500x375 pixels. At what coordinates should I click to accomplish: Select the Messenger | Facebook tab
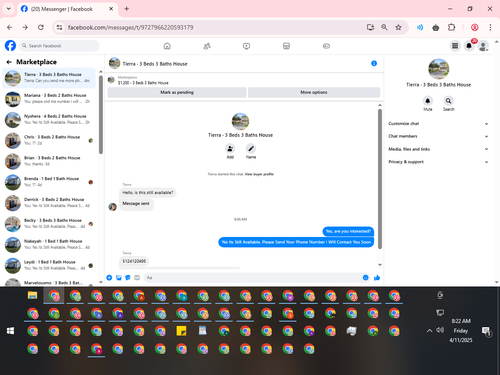(67, 9)
